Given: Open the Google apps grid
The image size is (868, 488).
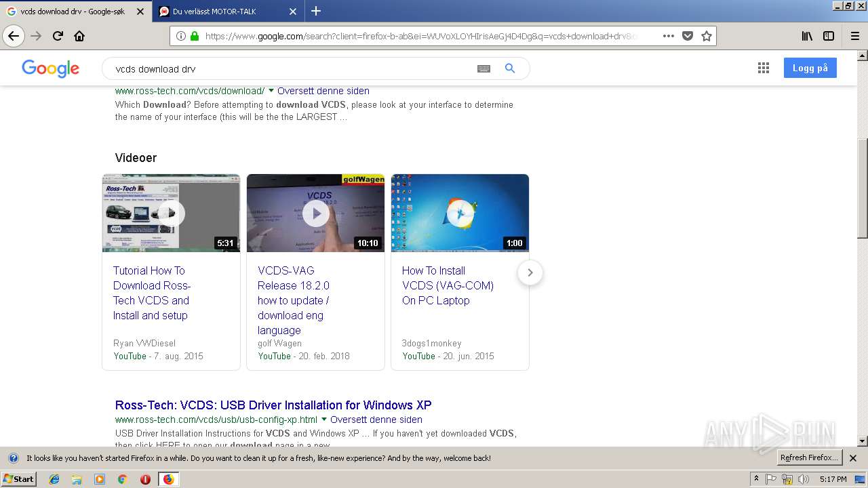Looking at the screenshot, I should (x=764, y=68).
